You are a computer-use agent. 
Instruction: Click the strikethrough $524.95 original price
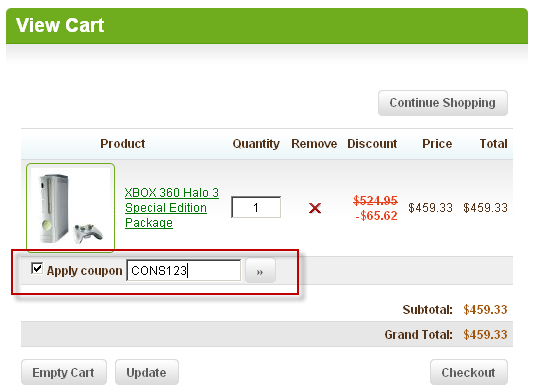click(375, 200)
